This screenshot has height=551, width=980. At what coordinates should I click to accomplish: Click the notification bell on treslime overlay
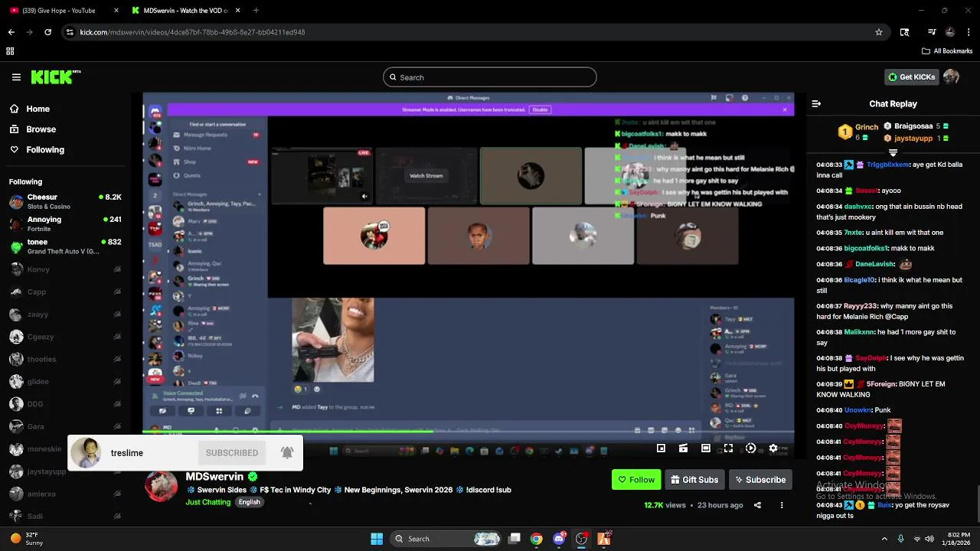(287, 452)
